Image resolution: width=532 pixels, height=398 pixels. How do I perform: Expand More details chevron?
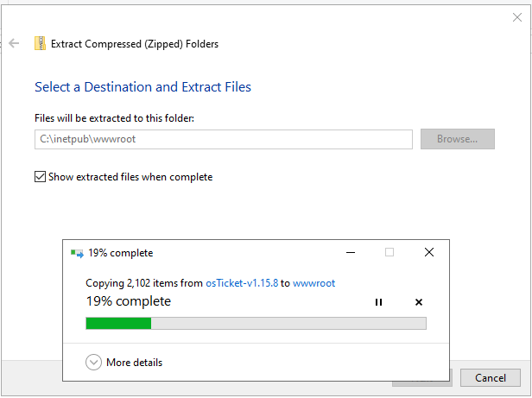point(94,363)
